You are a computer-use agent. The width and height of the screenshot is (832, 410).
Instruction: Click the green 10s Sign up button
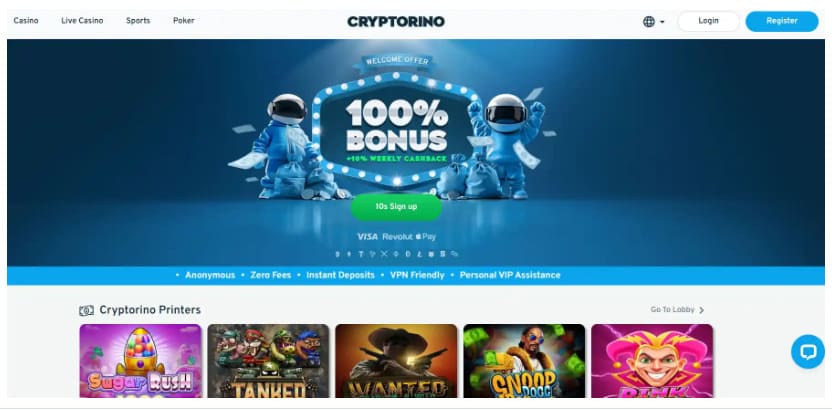pyautogui.click(x=396, y=206)
